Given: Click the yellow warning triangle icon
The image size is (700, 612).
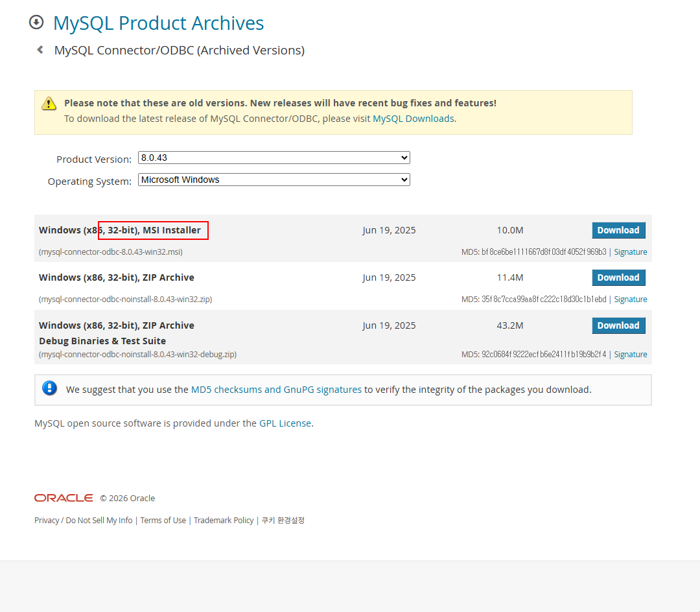Looking at the screenshot, I should [49, 104].
